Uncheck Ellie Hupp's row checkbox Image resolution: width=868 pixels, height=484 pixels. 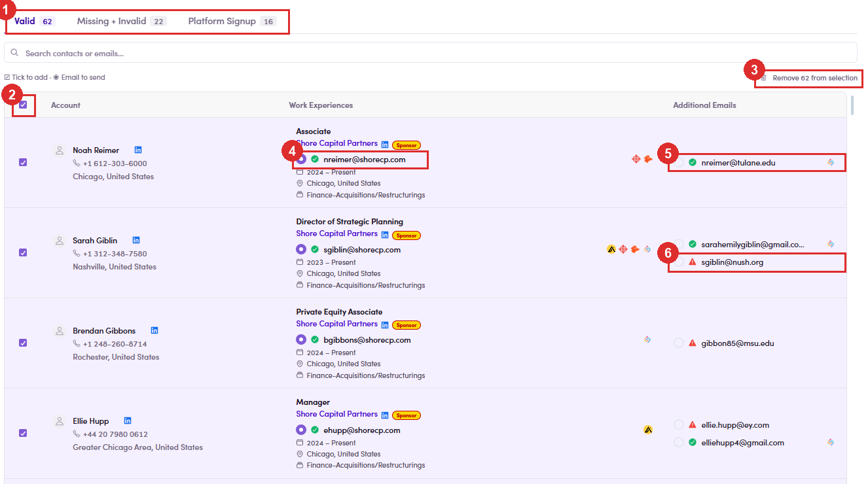coord(24,433)
